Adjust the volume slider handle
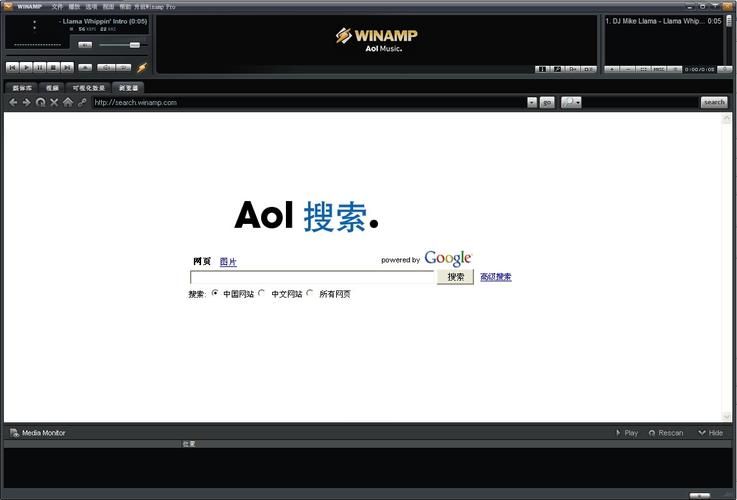 [135, 45]
